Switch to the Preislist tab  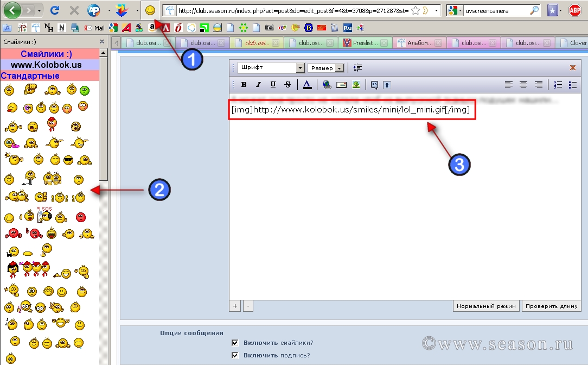tap(365, 43)
